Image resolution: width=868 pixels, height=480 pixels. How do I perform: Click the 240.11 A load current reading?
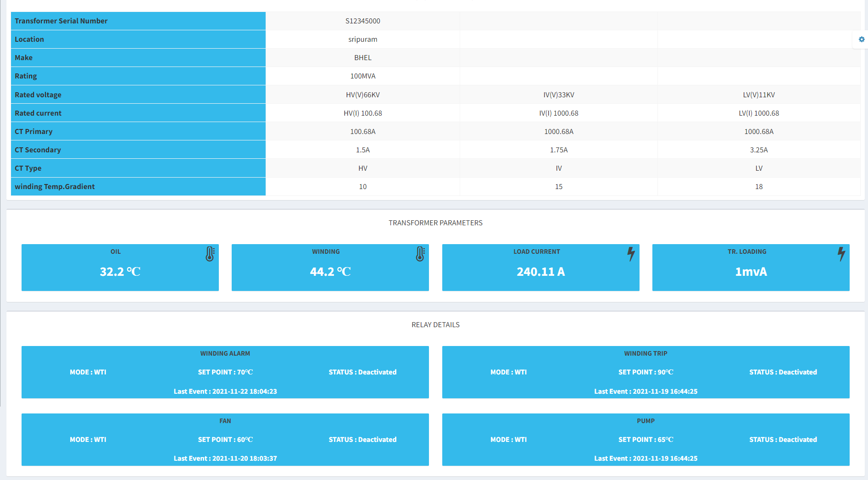540,272
